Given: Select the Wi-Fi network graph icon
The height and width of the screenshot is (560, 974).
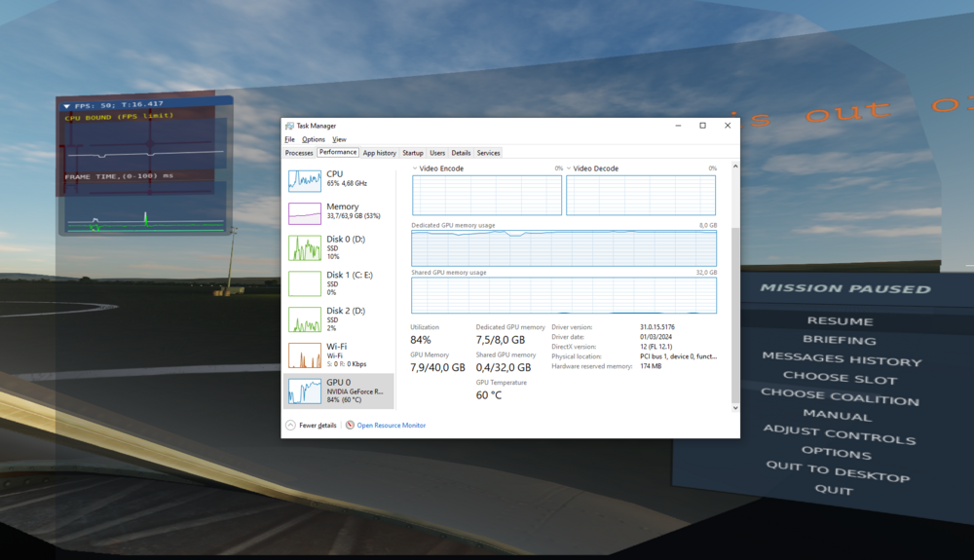Looking at the screenshot, I should [304, 355].
